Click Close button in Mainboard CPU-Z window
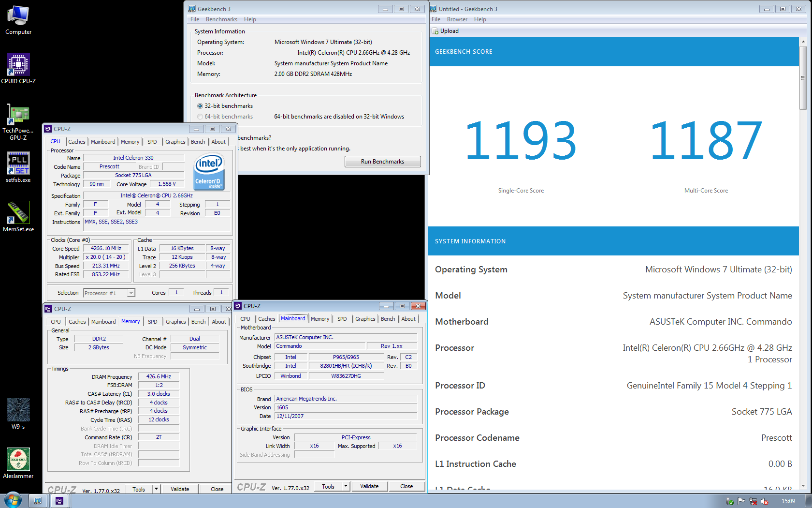Viewport: 812px width, 508px height. tap(406, 486)
